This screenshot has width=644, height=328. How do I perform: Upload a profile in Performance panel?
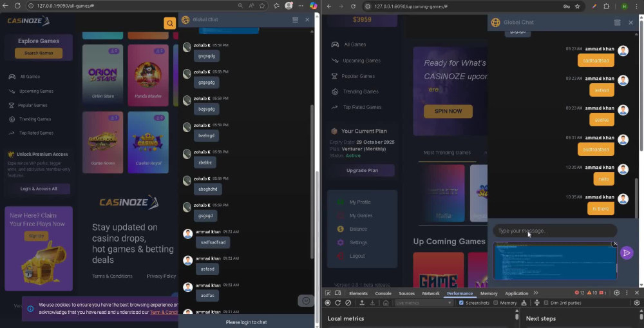362,303
